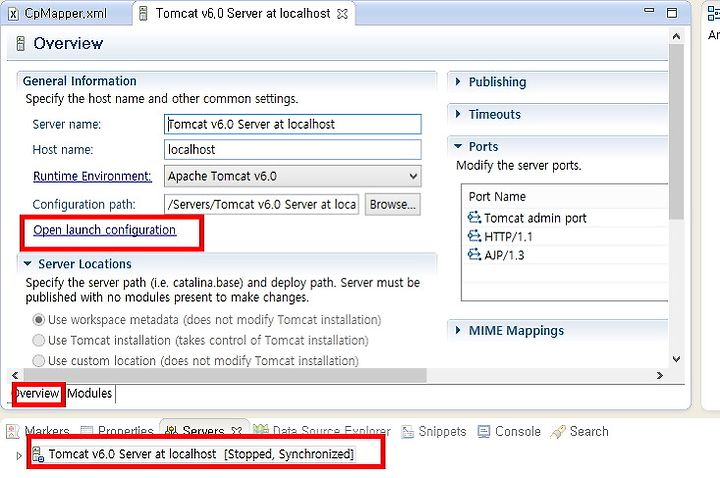Collapse the Ports section
Image resolution: width=720 pixels, height=478 pixels.
point(458,146)
